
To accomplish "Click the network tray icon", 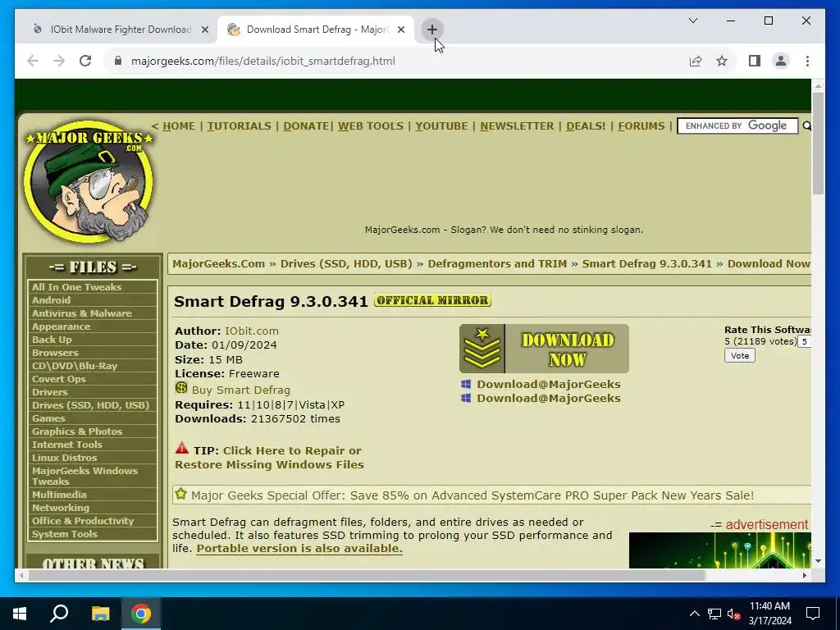I will [x=714, y=614].
